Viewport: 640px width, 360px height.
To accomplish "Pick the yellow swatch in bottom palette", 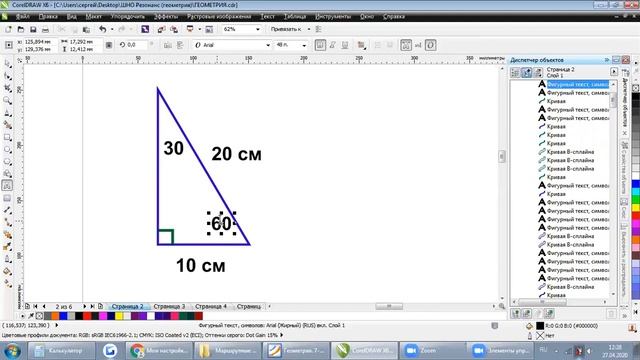I will coord(119,316).
